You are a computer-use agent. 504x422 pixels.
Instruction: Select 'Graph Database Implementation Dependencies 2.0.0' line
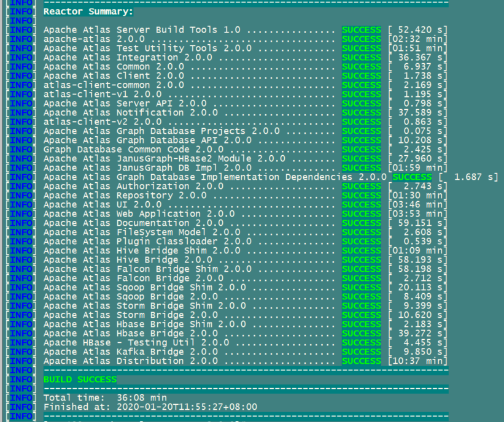[252, 177]
